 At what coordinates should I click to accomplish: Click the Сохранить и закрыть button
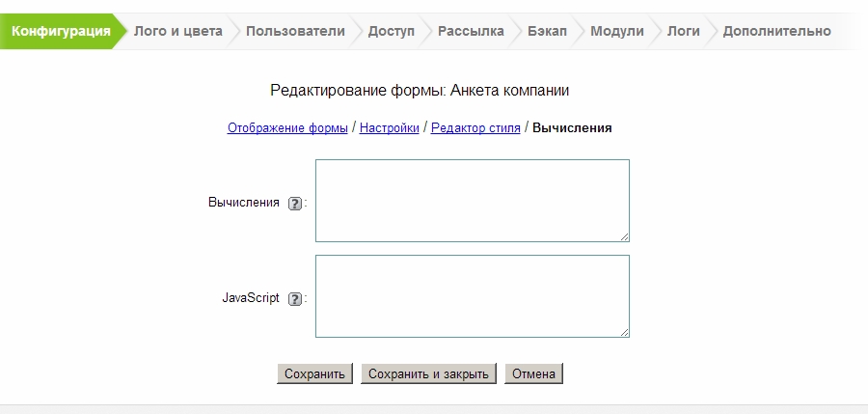pos(428,374)
